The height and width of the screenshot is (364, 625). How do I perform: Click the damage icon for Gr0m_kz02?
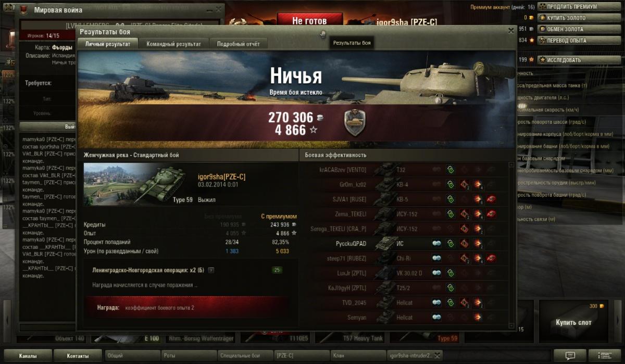tap(478, 184)
